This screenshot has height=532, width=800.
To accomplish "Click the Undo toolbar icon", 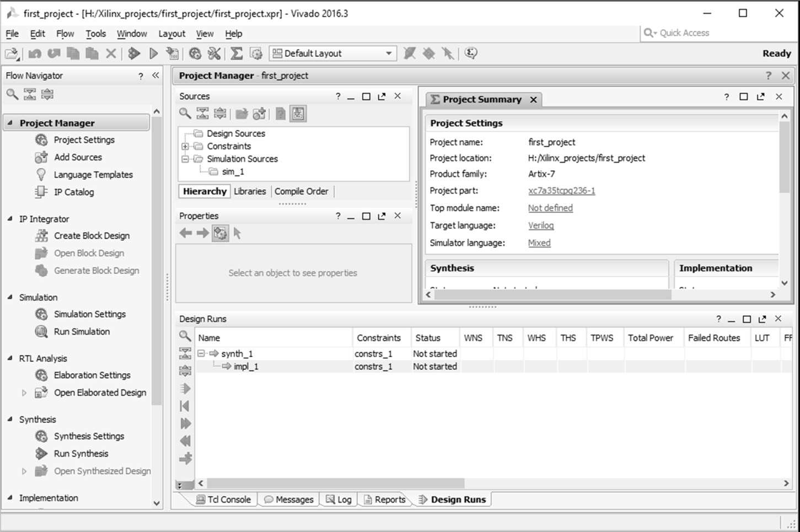I will pyautogui.click(x=35, y=53).
